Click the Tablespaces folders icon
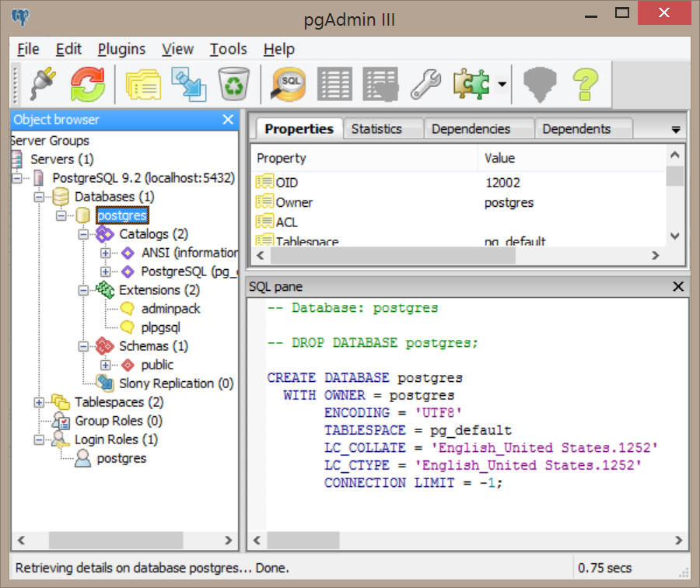Viewport: 700px width, 588px height. 60,402
